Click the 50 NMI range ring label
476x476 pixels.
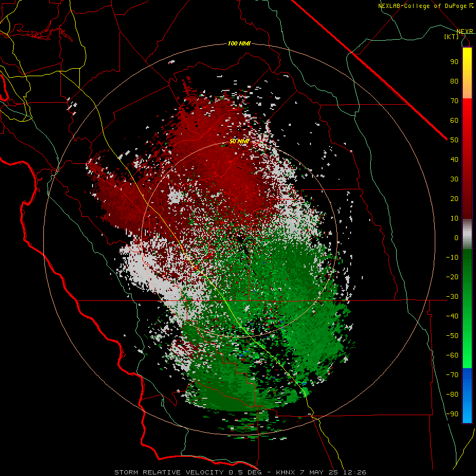[x=239, y=141]
